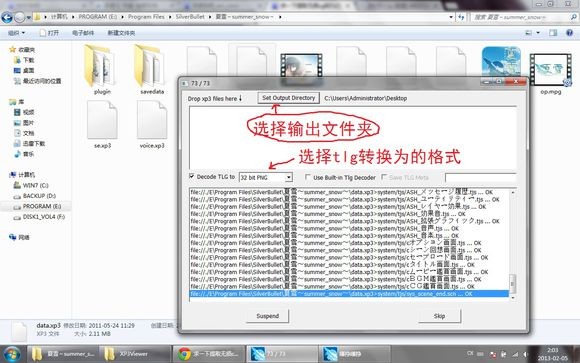
Task: Select the op.mpg video file
Action: (x=550, y=70)
